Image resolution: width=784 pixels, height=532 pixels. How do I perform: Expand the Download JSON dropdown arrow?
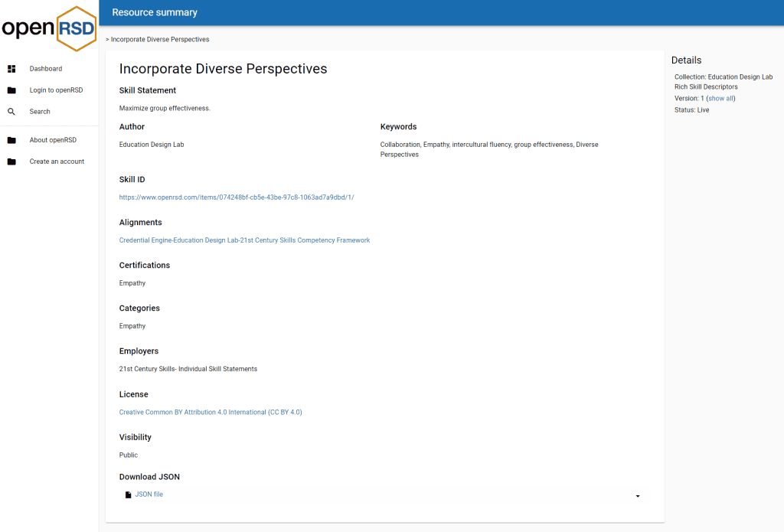tap(638, 496)
